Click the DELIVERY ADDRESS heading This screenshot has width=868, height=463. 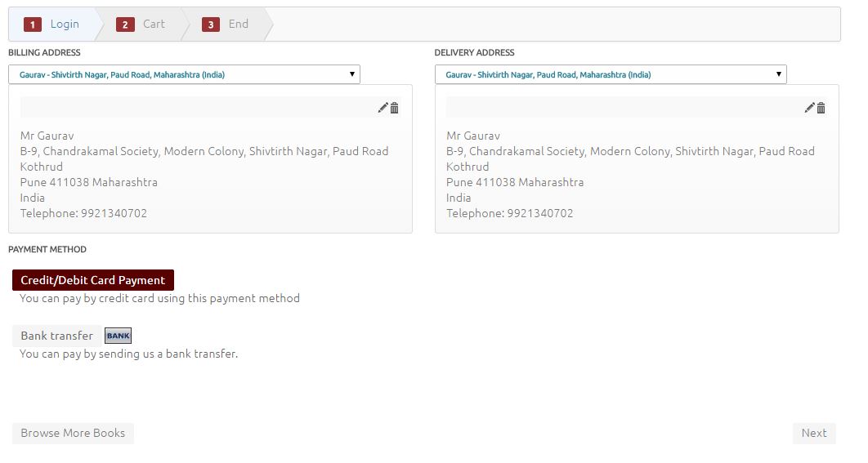point(474,52)
